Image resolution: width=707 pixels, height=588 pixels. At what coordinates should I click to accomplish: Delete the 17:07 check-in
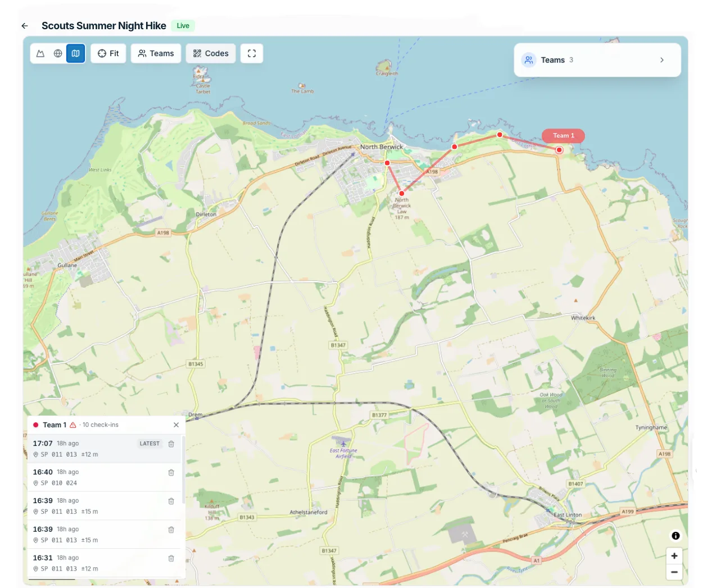[171, 444]
